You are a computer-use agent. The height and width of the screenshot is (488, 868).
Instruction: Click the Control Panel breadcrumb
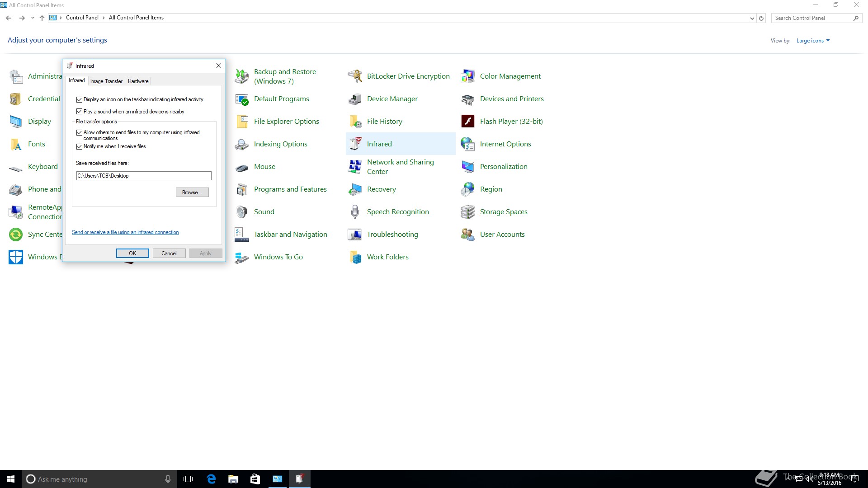click(x=82, y=18)
